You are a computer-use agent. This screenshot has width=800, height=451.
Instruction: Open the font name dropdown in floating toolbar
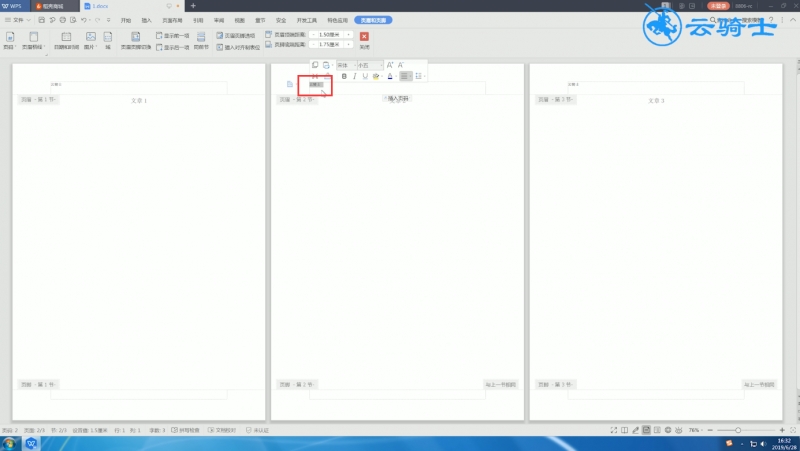(346, 65)
